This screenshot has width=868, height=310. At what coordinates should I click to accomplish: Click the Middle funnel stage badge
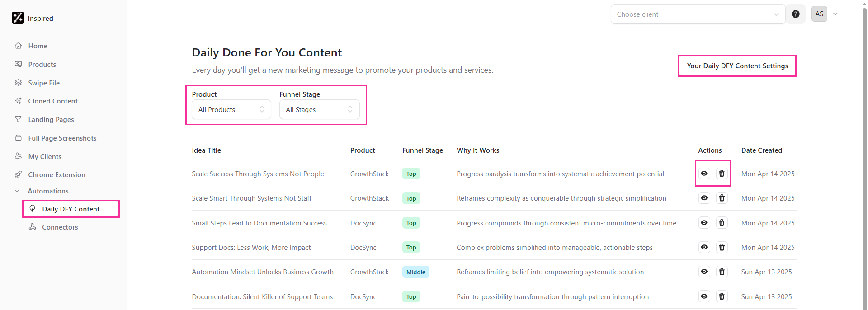(415, 272)
